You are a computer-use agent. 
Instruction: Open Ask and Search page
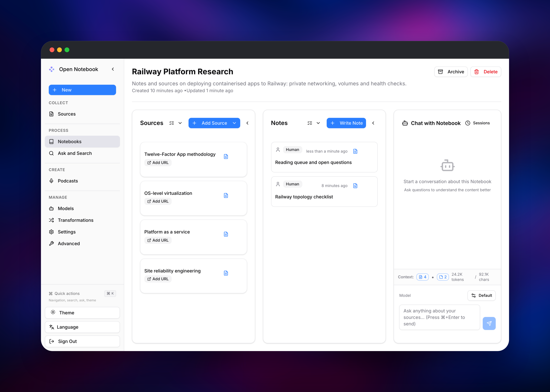click(82, 153)
